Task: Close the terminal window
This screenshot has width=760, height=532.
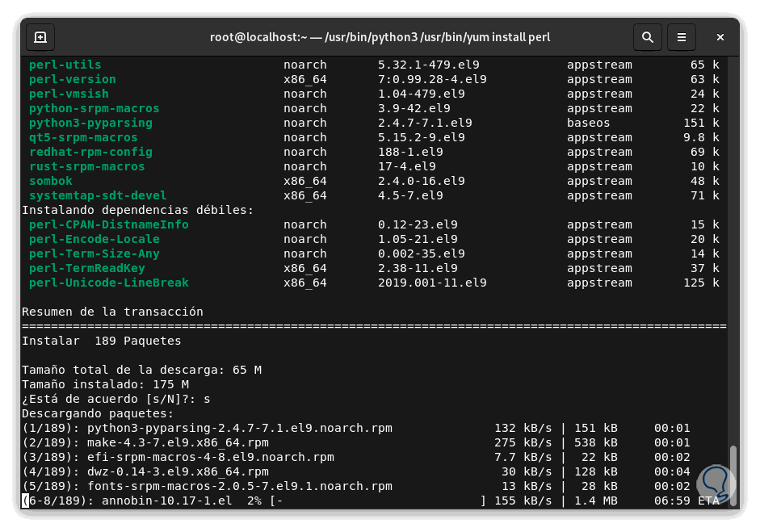Action: coord(720,37)
